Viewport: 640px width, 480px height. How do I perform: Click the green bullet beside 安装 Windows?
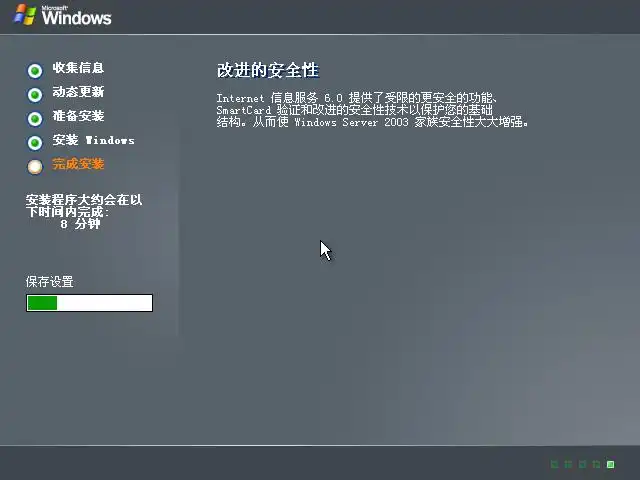pyautogui.click(x=35, y=143)
